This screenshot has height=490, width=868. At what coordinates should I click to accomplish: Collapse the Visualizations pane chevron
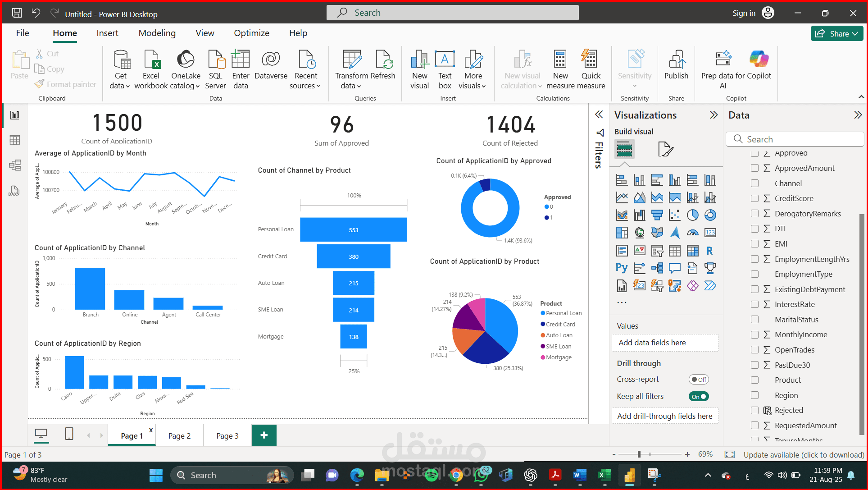(x=713, y=115)
